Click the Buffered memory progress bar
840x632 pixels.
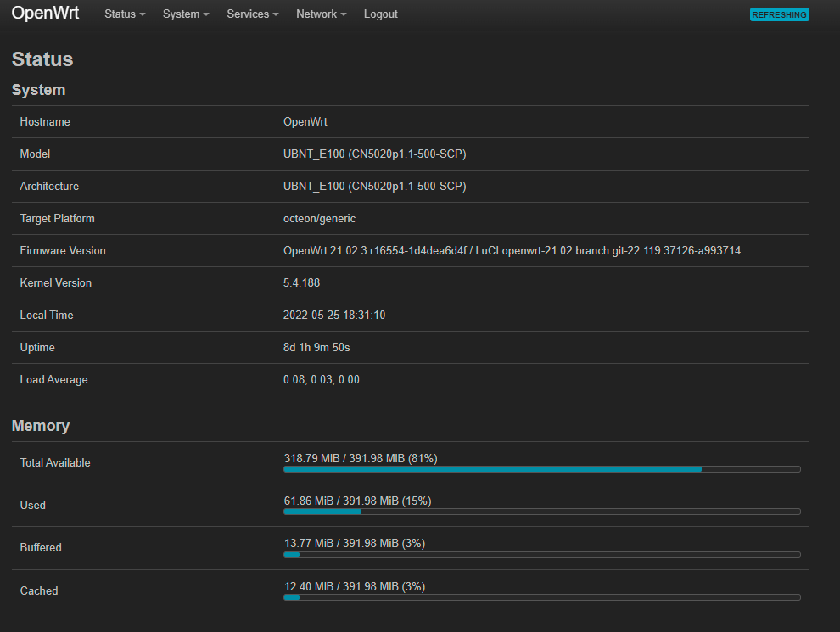tap(541, 554)
